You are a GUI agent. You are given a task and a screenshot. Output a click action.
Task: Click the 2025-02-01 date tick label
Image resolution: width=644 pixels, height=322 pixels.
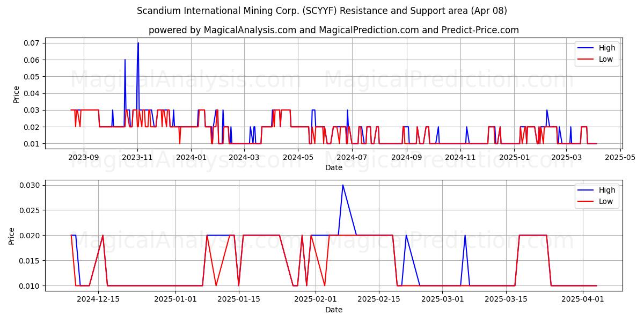pos(316,299)
